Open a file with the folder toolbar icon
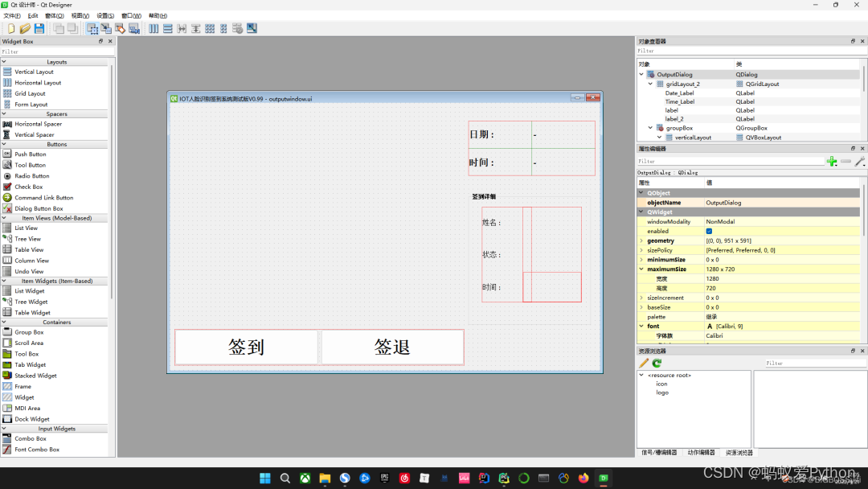This screenshot has height=489, width=868. tap(25, 28)
